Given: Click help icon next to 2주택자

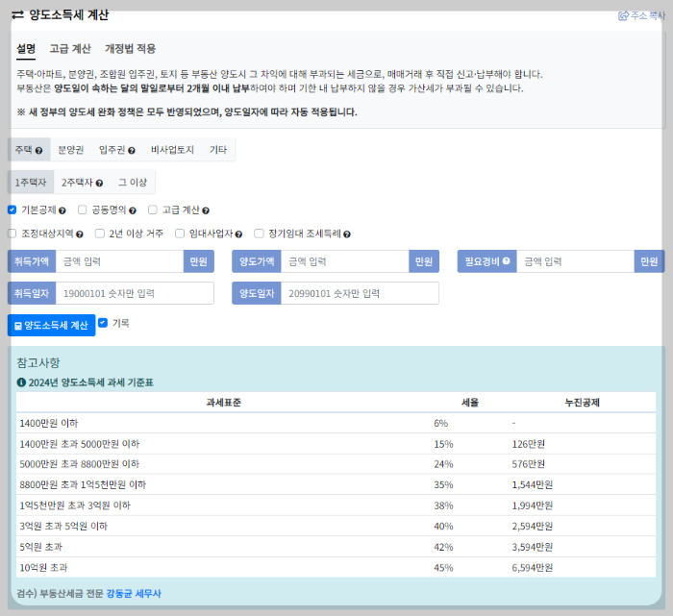Looking at the screenshot, I should (99, 184).
